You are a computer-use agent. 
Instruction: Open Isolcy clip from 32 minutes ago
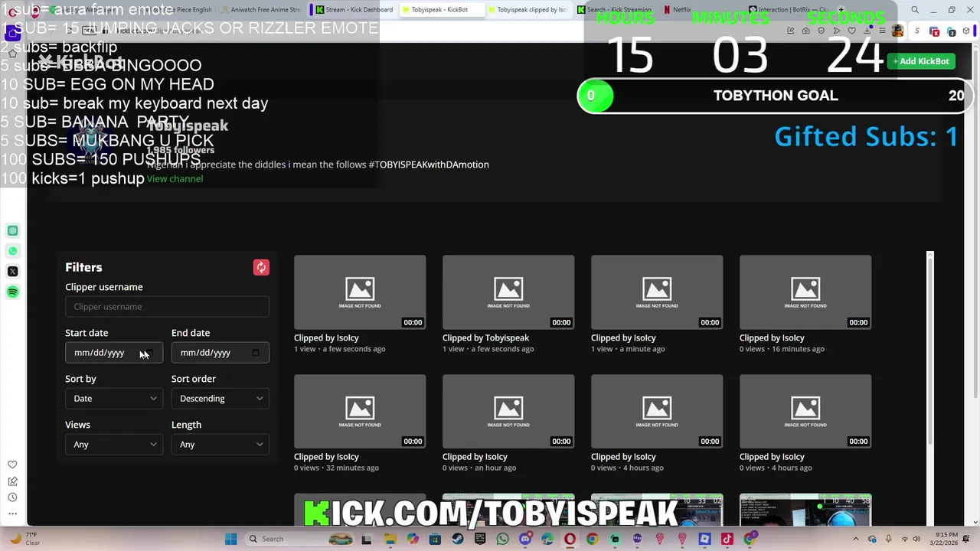tap(360, 411)
